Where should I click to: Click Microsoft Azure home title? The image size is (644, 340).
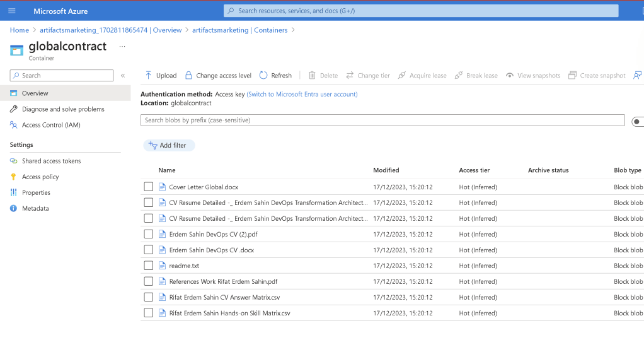pos(60,11)
